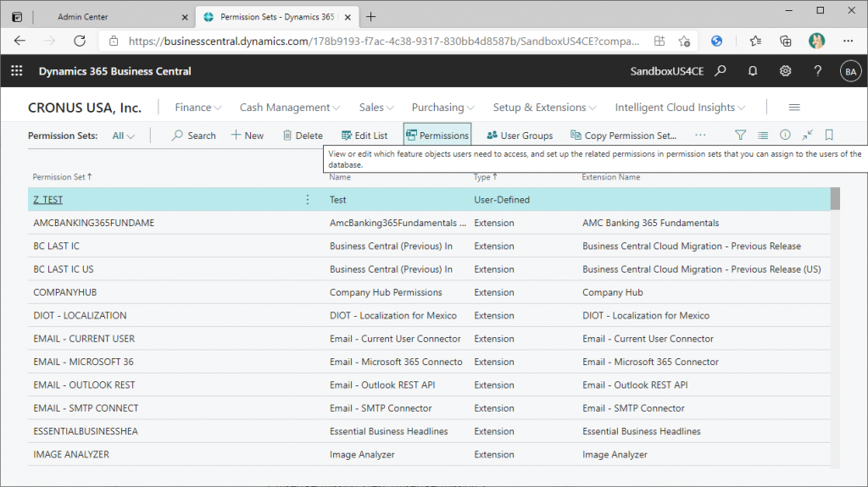Click the BA user account avatar

[851, 71]
